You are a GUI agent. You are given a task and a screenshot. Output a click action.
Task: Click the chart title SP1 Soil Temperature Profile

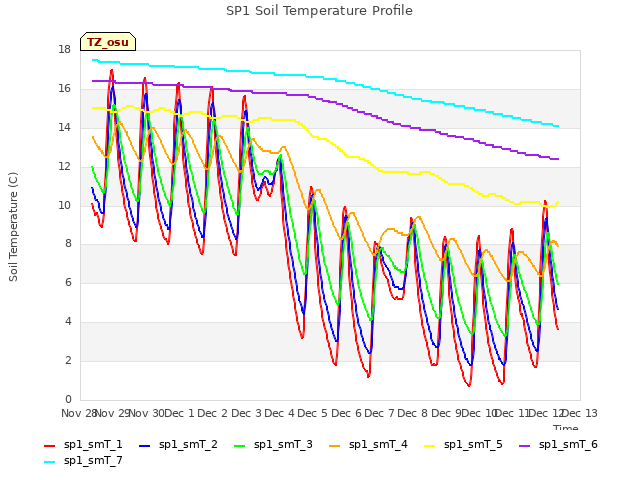click(319, 11)
